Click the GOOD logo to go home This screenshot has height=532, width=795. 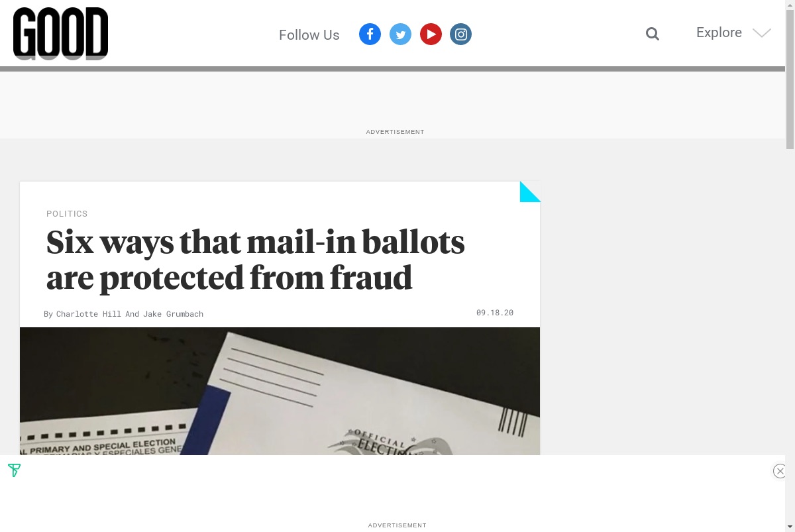[60, 33]
